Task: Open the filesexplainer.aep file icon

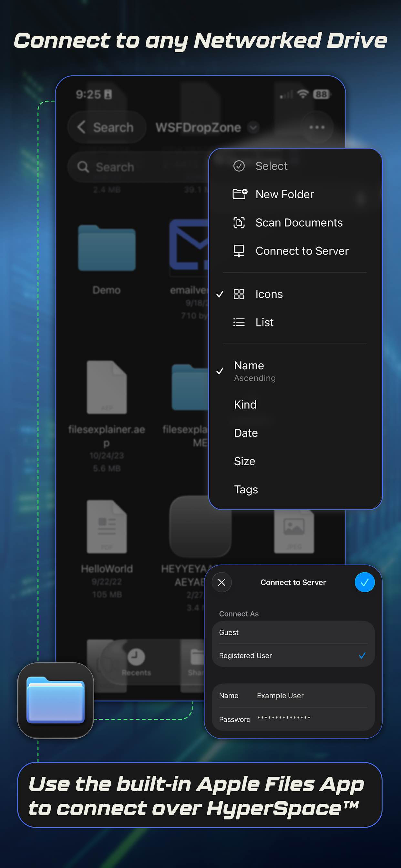Action: click(107, 387)
